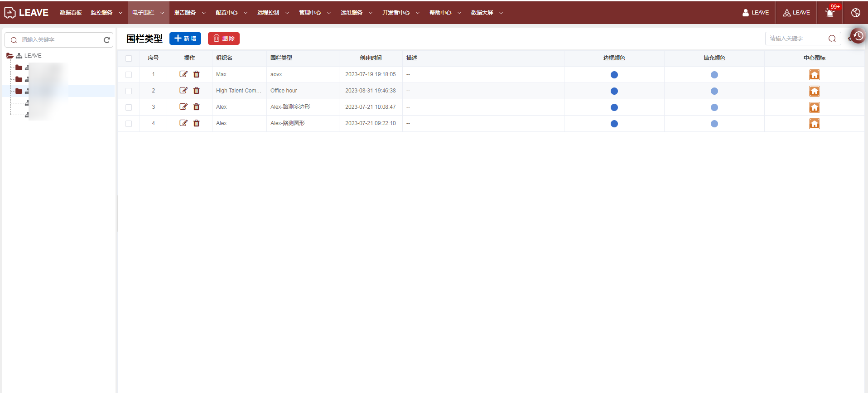Select the checkbox for row 3
The image size is (868, 393).
(129, 107)
